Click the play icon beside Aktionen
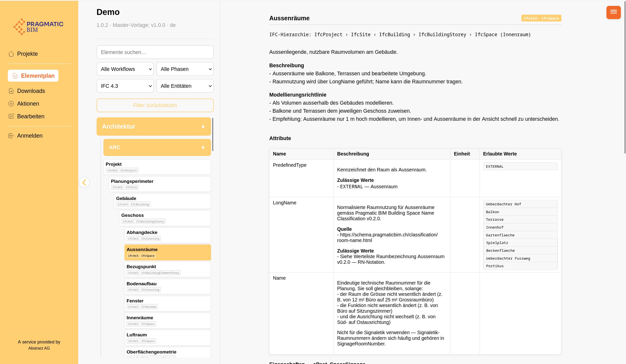 coord(11,104)
